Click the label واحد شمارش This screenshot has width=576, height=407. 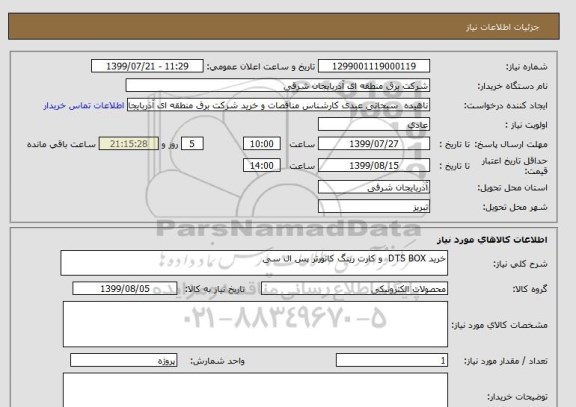[217, 361]
